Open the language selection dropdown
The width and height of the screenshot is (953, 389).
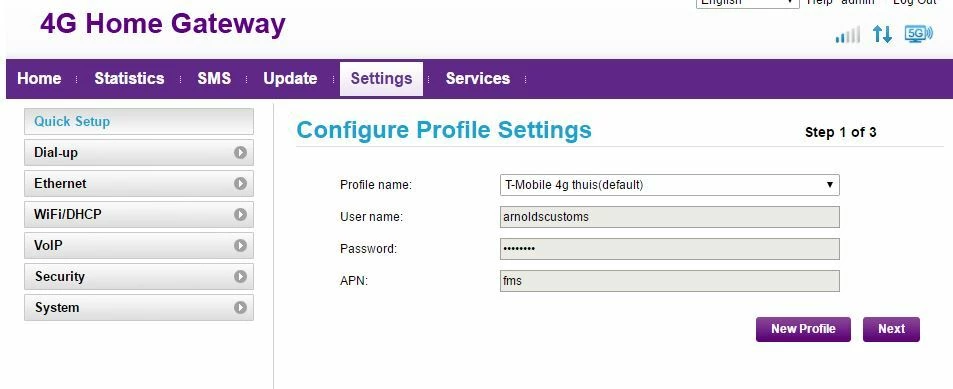click(747, 2)
